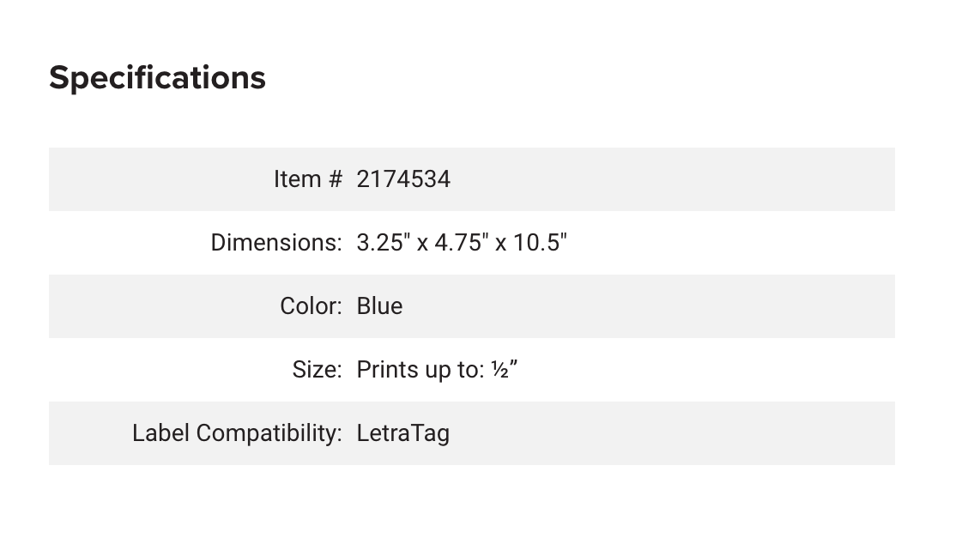Click the Dimensions label

[x=276, y=242]
